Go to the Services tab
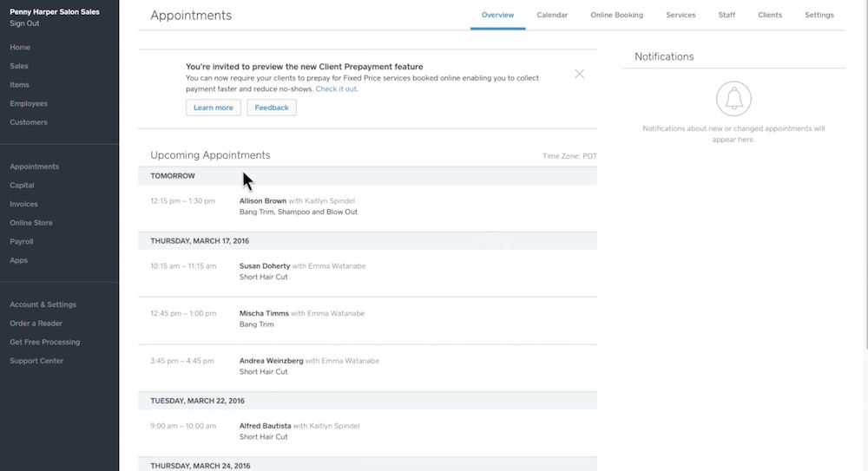 point(681,15)
